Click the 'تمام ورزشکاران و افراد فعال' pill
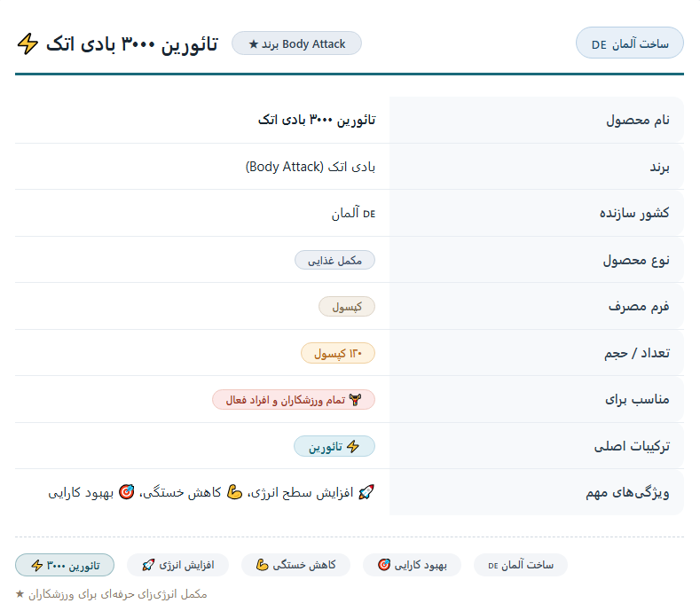 click(x=294, y=400)
